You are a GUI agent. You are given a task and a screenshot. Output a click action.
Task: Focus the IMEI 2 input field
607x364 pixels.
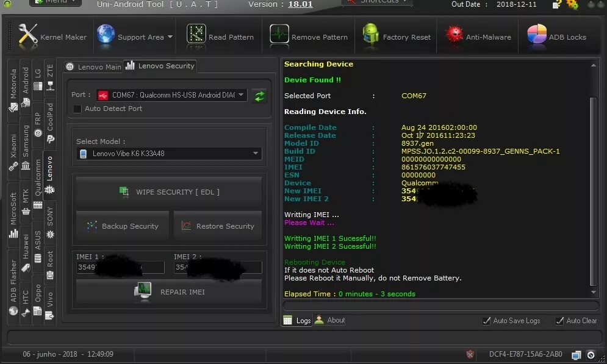[x=218, y=267]
